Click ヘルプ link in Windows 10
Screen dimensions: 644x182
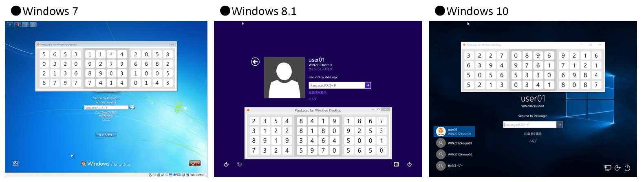point(533,141)
